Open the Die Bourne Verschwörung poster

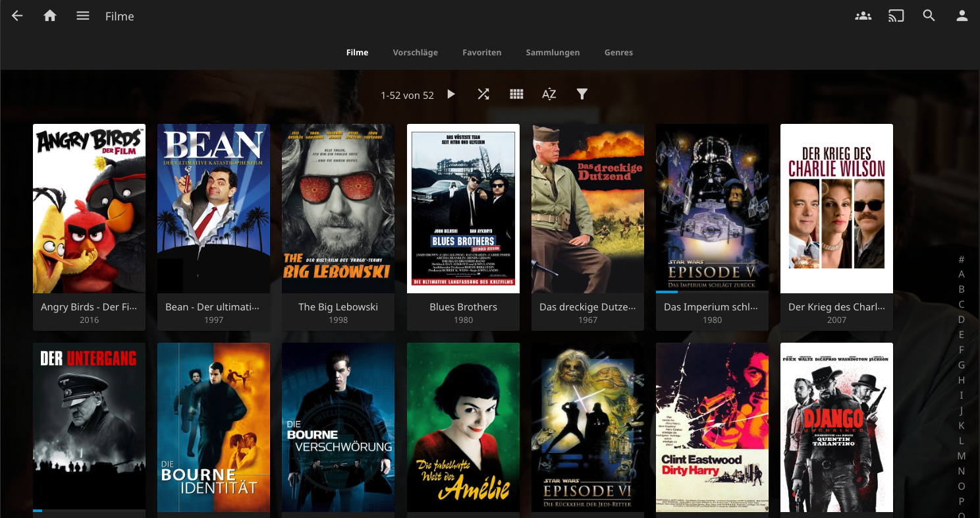(338, 427)
